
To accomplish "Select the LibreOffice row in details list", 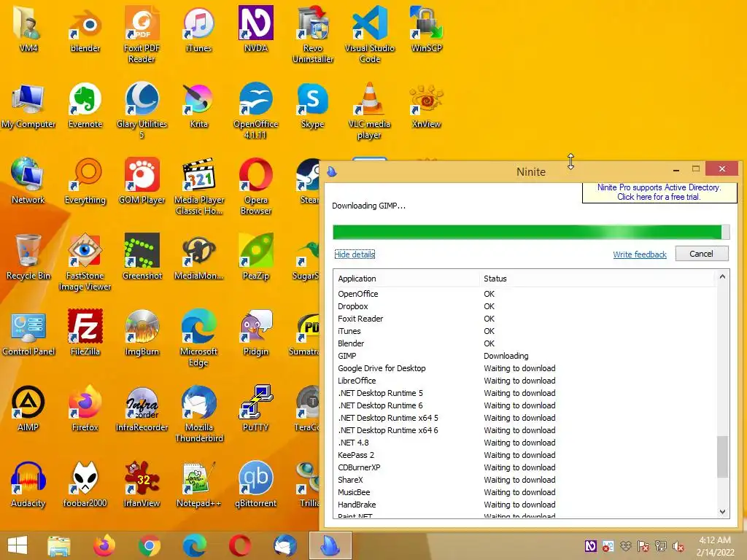I will pyautogui.click(x=525, y=381).
